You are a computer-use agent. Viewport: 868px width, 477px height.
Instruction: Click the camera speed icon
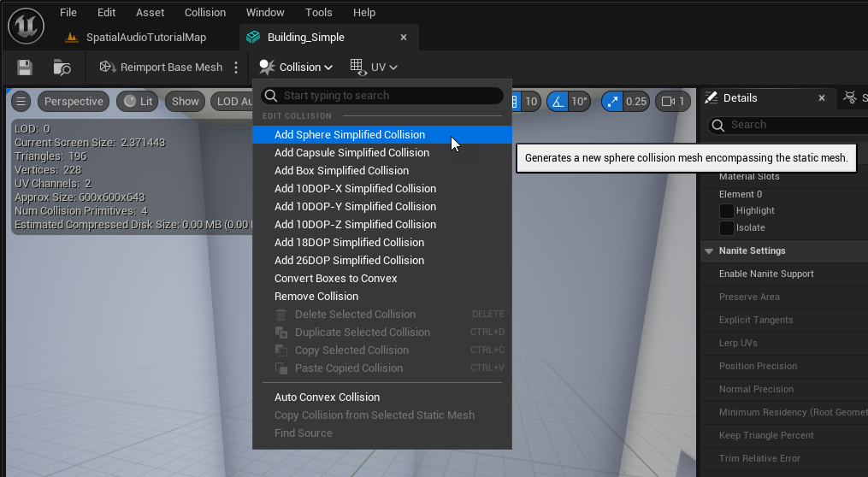(x=667, y=102)
